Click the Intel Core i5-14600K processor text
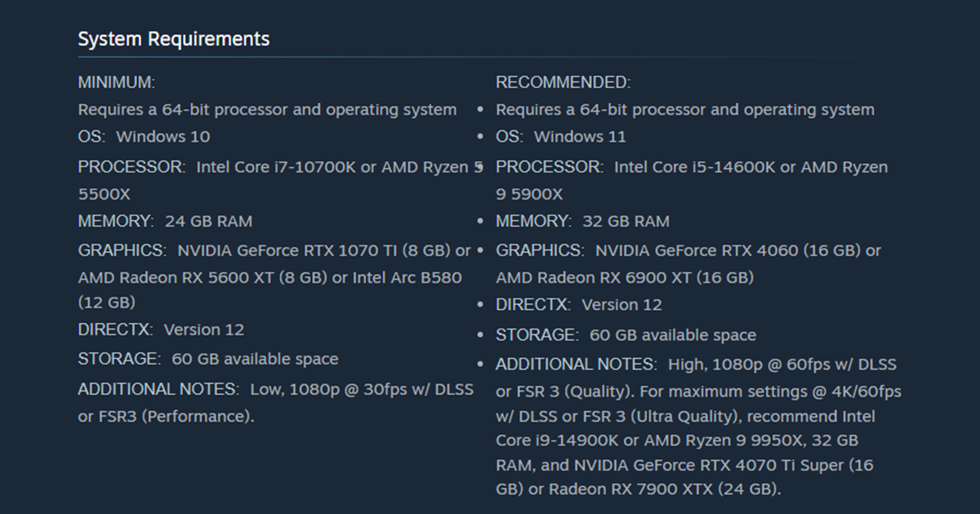980x514 pixels. (x=694, y=166)
